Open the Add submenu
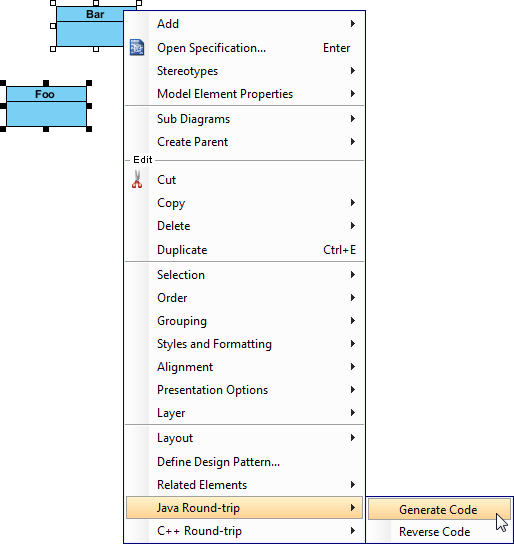Viewport: 514px width, 544px height. click(x=244, y=24)
